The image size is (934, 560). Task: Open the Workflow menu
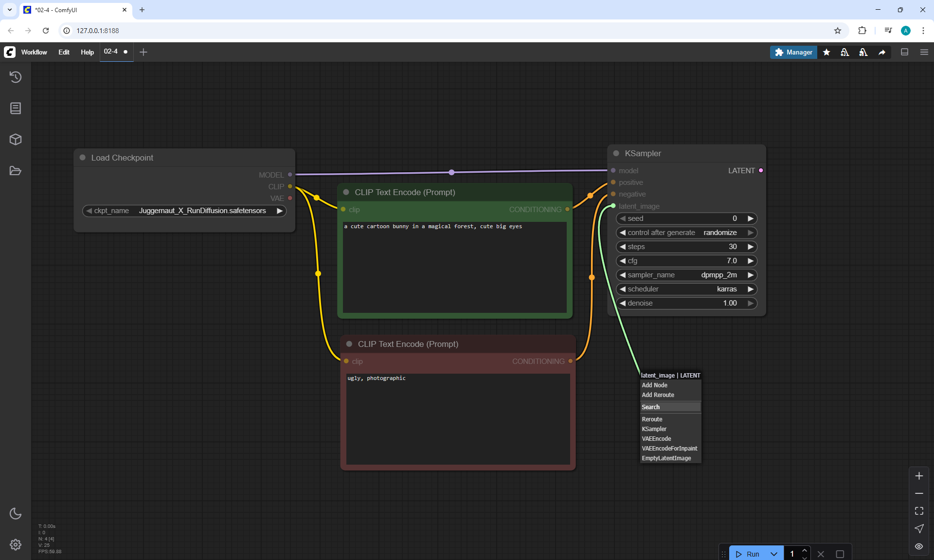click(x=34, y=52)
